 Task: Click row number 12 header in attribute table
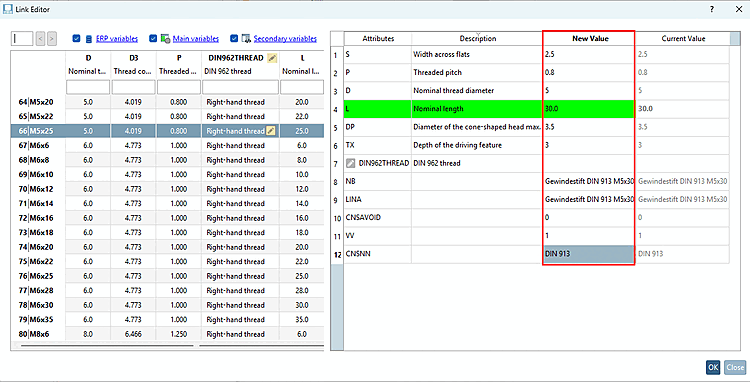pos(337,254)
